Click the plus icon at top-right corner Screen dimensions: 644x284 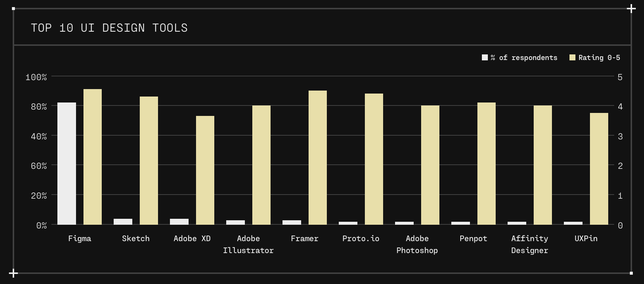coord(631,9)
